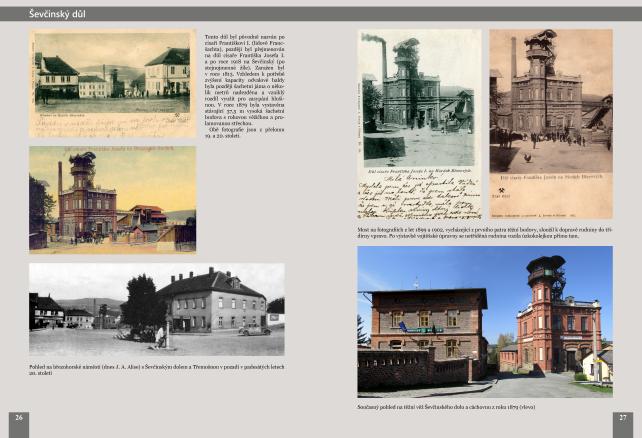The height and width of the screenshot is (438, 642).
Task: Select the sepia town square postcard
Action: click(x=111, y=83)
